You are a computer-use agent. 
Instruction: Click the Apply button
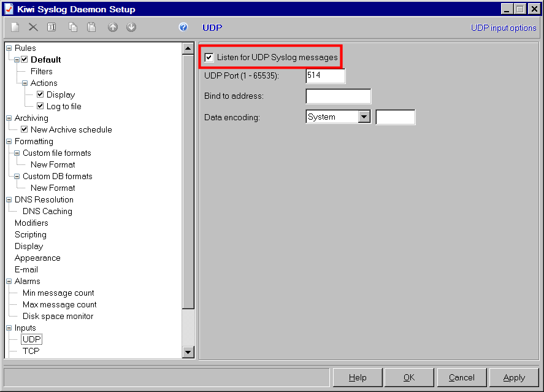514,377
